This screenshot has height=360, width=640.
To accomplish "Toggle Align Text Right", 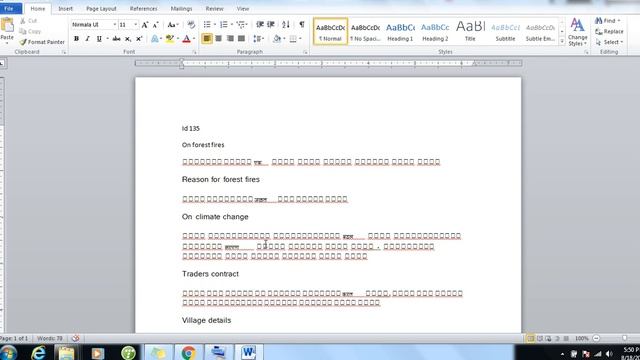I will tap(230, 39).
